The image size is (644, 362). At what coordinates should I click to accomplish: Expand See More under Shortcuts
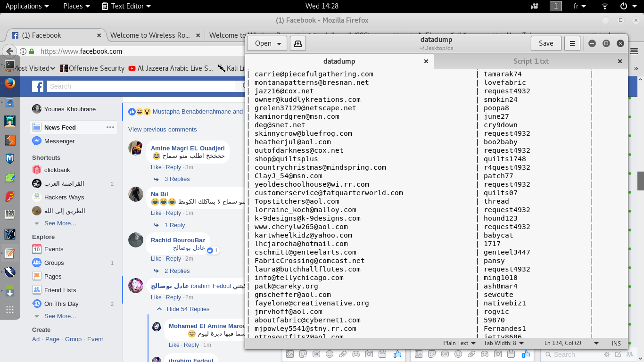[x=60, y=223]
